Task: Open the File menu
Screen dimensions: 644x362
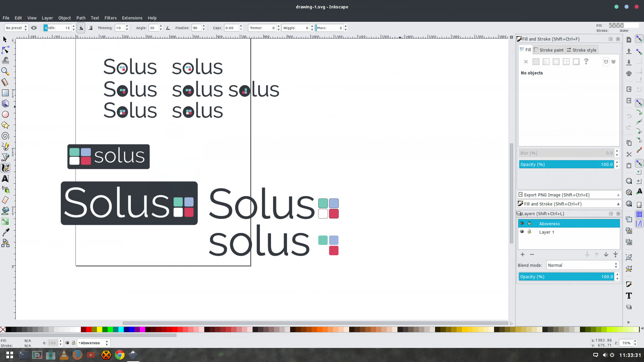Action: (x=6, y=18)
